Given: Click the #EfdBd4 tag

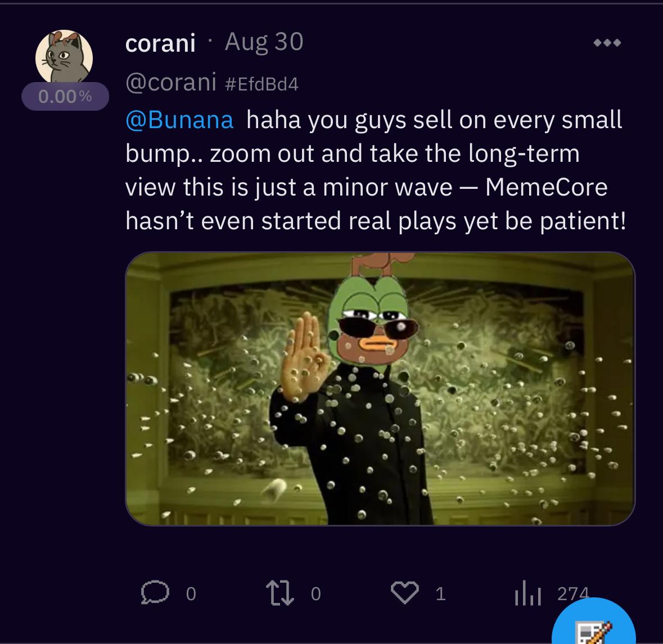Looking at the screenshot, I should (x=261, y=84).
